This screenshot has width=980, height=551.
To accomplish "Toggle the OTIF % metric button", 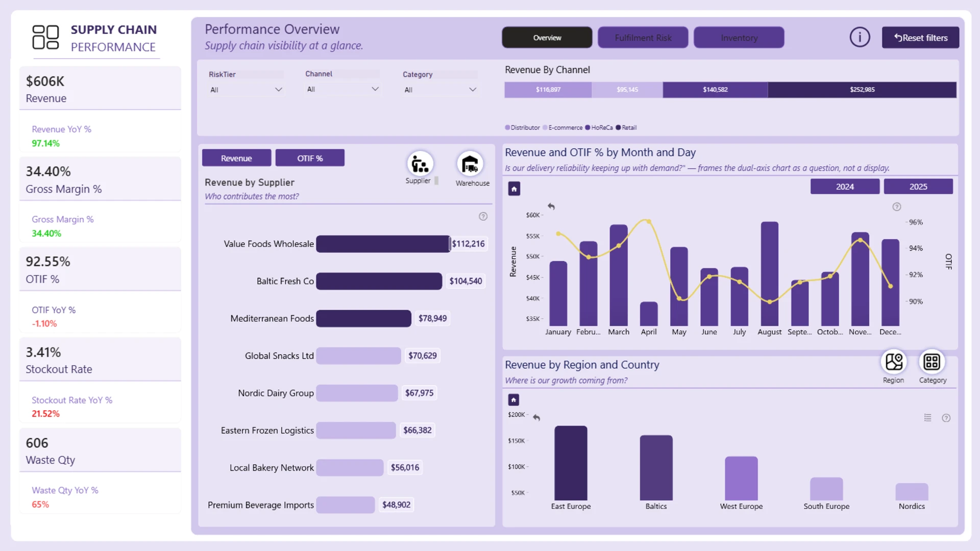I will point(310,158).
